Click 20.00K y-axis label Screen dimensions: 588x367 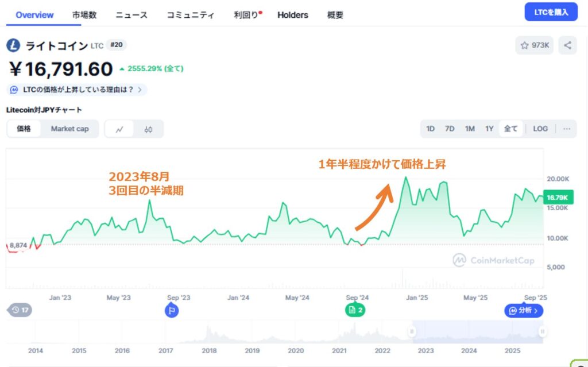pyautogui.click(x=558, y=179)
